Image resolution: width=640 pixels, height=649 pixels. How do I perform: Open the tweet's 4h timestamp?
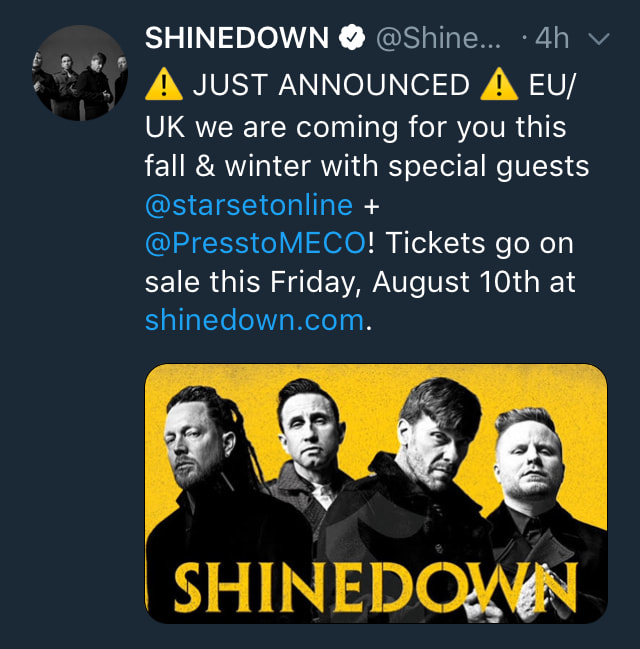pos(552,38)
